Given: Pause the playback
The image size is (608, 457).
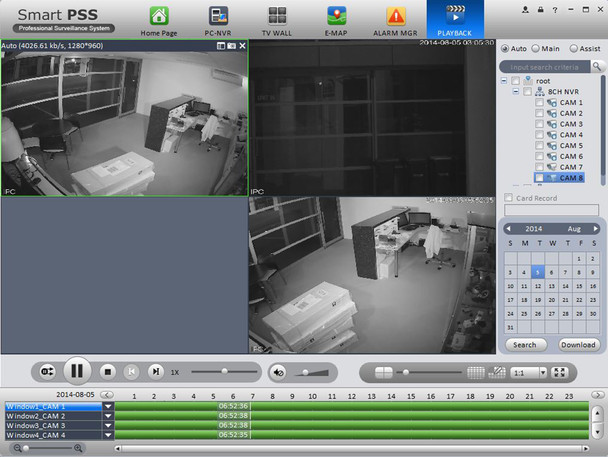Looking at the screenshot, I should 77,371.
